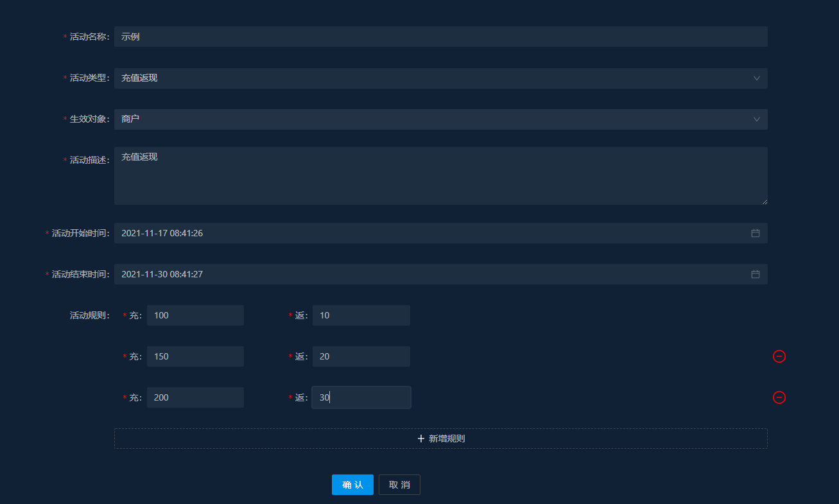Screen dimensions: 839x504
Task: Click the 返 field with value 30
Action: tap(361, 397)
